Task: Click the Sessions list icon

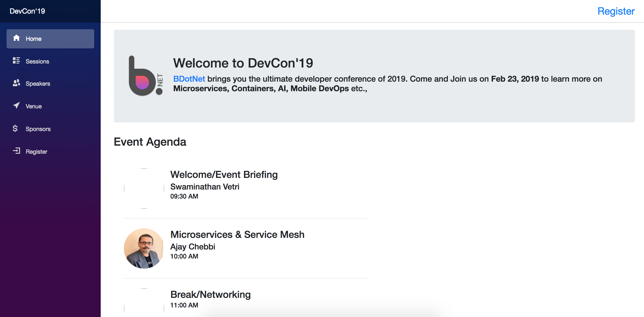Action: click(16, 60)
